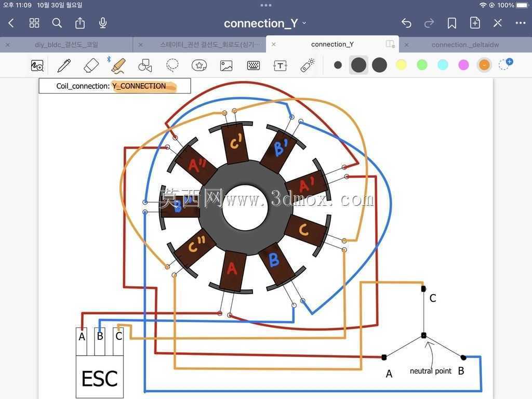
Task: Tap the Coil_connection text box
Action: click(115, 86)
